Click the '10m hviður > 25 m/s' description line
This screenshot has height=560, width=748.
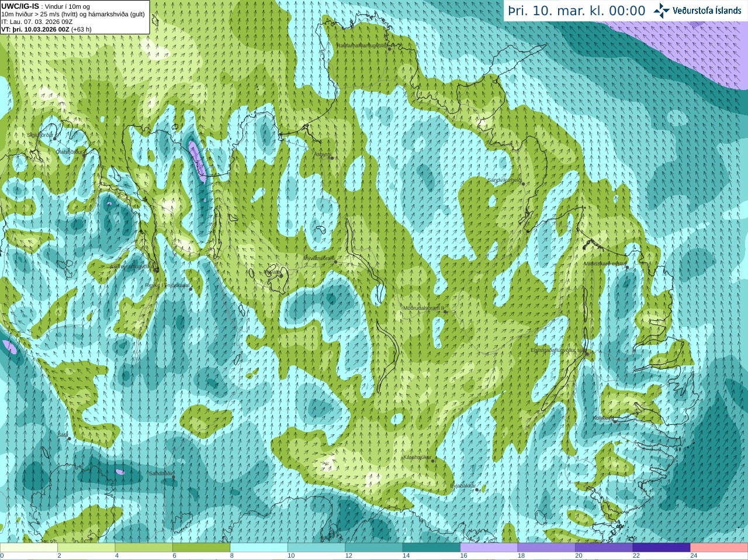(73, 14)
